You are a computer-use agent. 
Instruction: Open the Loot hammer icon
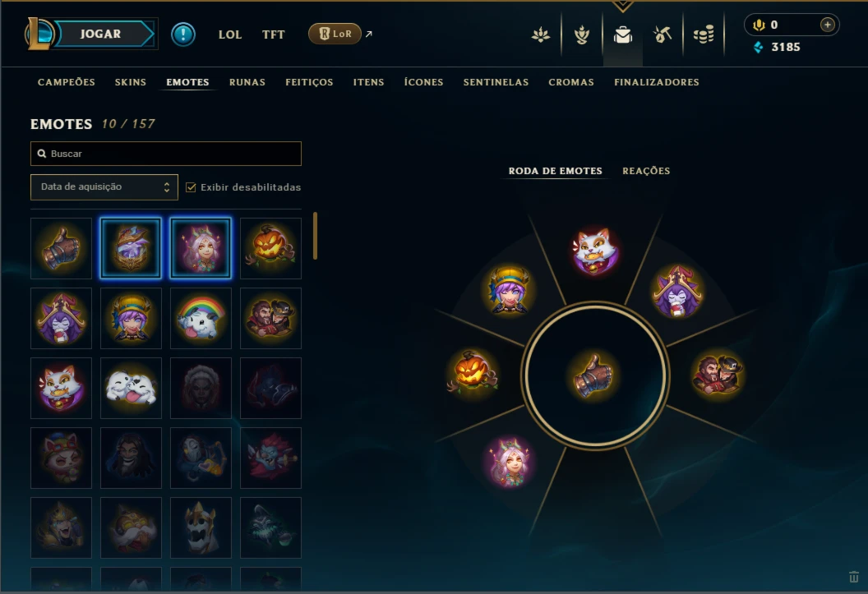662,35
